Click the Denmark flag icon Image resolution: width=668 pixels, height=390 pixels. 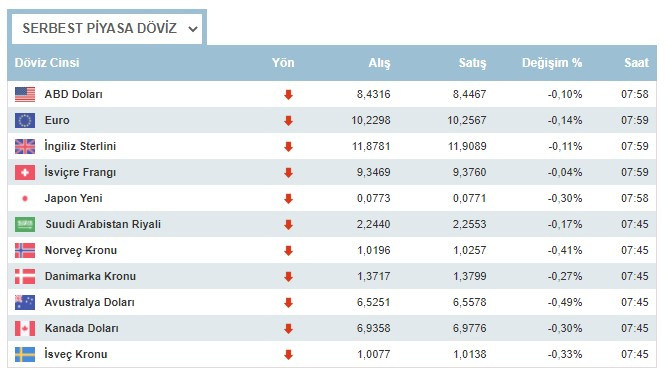(x=25, y=276)
